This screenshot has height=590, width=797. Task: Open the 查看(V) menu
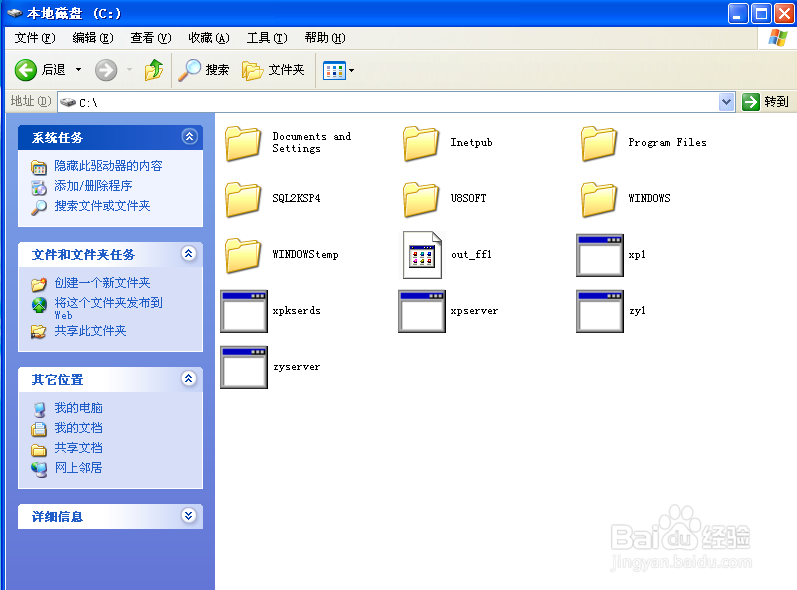[151, 38]
